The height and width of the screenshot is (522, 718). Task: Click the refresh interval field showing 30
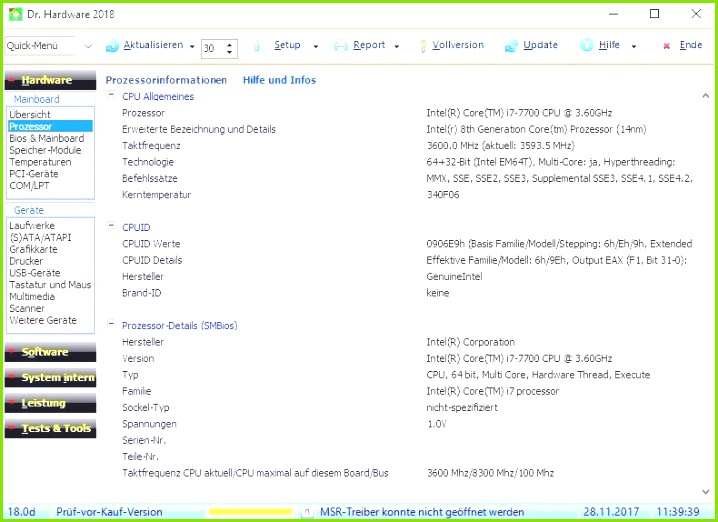(213, 49)
